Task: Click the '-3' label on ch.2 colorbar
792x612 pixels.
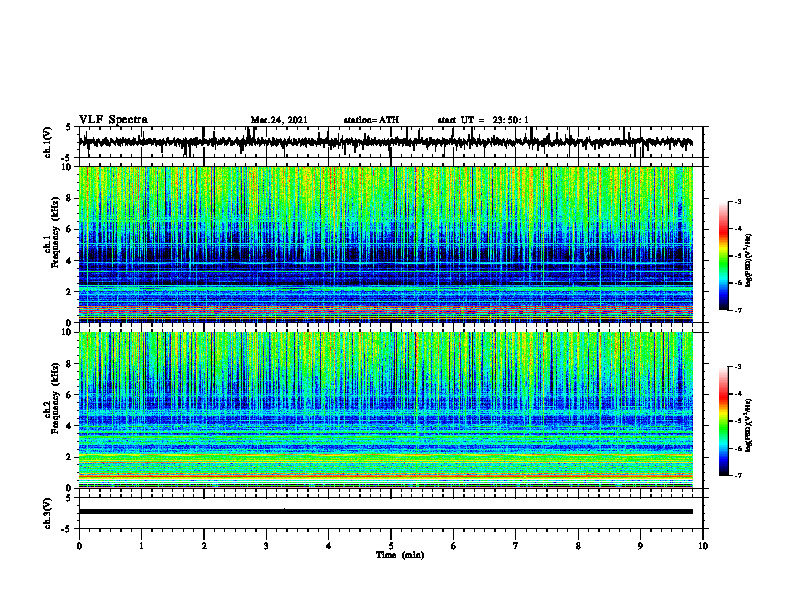Action: (738, 367)
